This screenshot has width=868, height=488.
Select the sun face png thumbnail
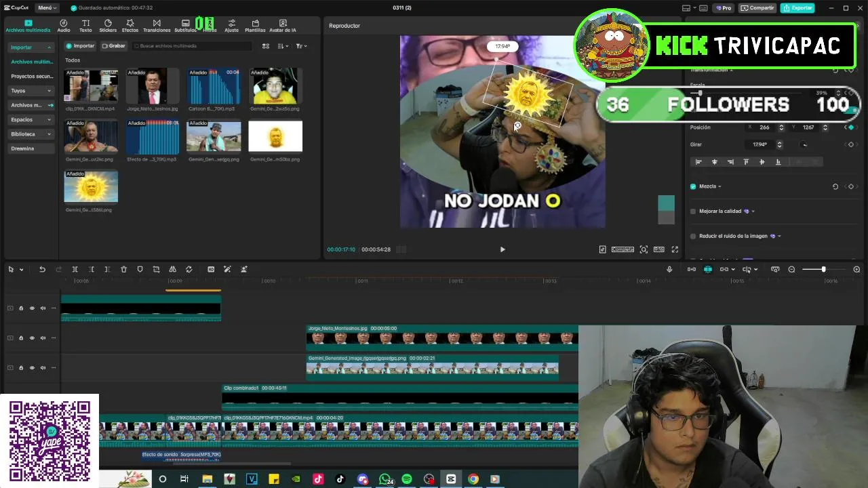tap(91, 187)
